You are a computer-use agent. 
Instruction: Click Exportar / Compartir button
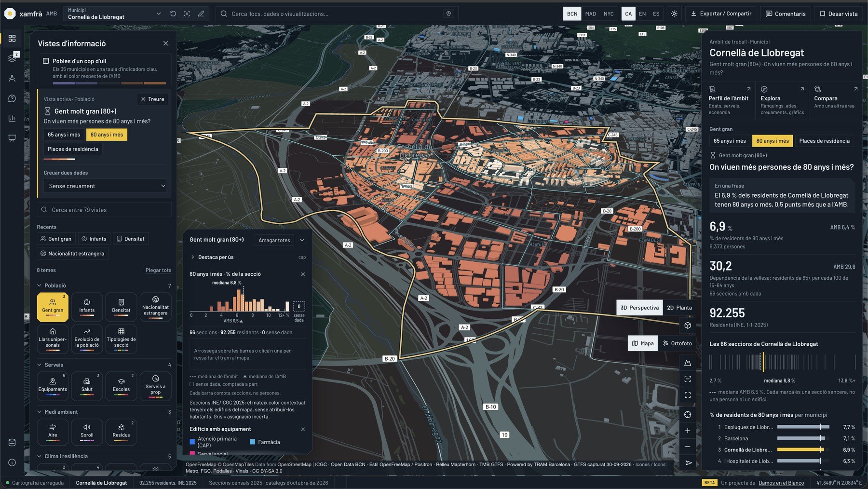(x=721, y=14)
